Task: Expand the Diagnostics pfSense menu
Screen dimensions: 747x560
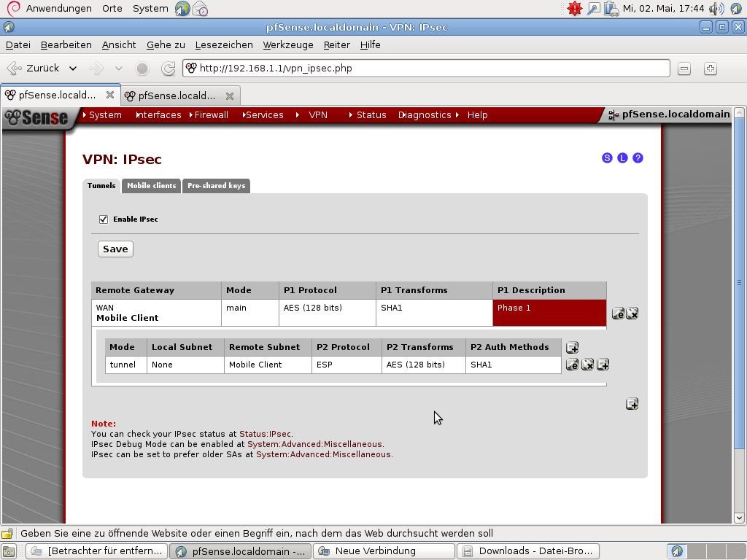Action: (425, 114)
